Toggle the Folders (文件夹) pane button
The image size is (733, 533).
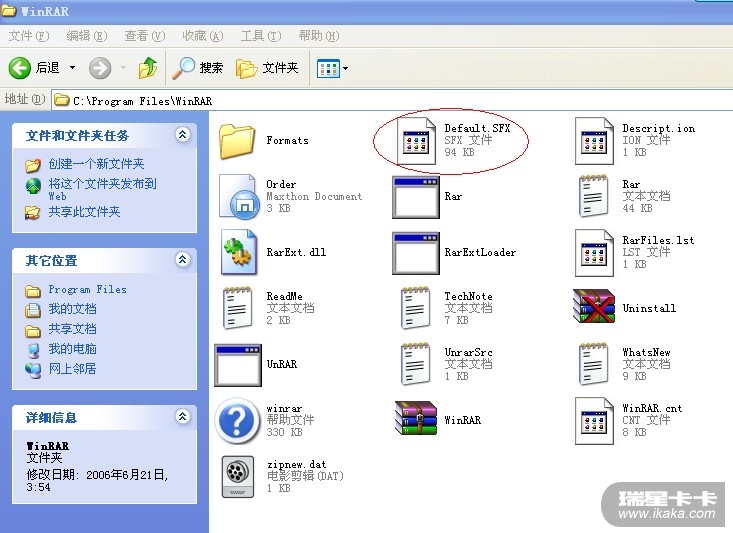(267, 68)
